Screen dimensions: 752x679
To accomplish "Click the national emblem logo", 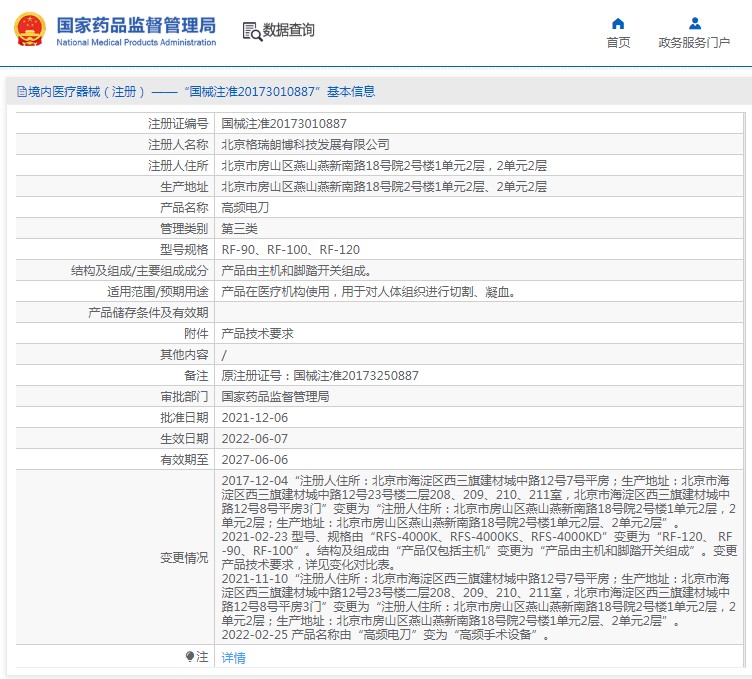I will (x=28, y=31).
